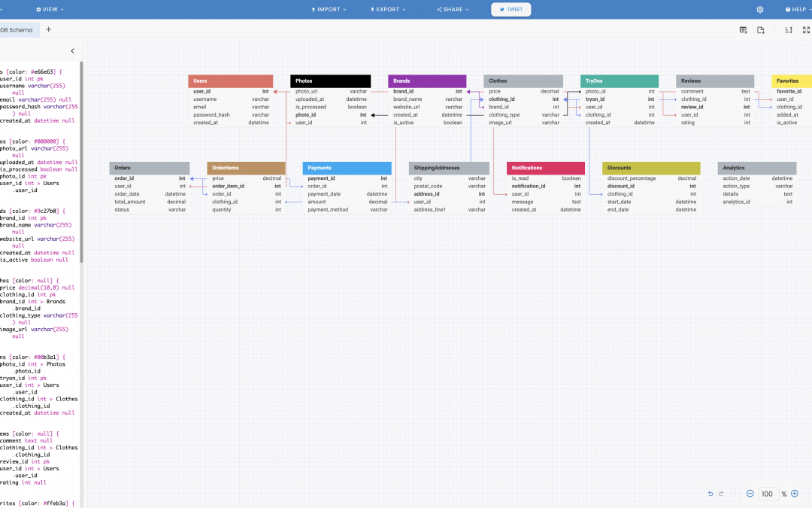The image size is (812, 508).
Task: Select the red Notifications table header
Action: pyautogui.click(x=546, y=168)
